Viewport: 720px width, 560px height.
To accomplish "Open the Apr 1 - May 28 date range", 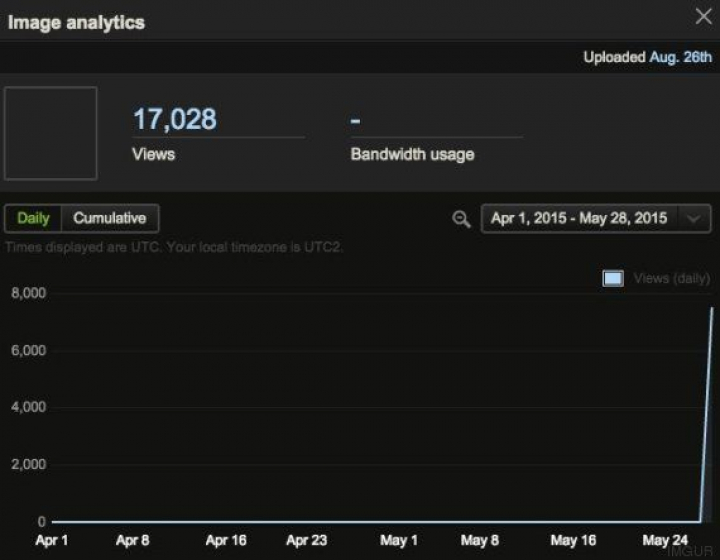I will click(579, 218).
